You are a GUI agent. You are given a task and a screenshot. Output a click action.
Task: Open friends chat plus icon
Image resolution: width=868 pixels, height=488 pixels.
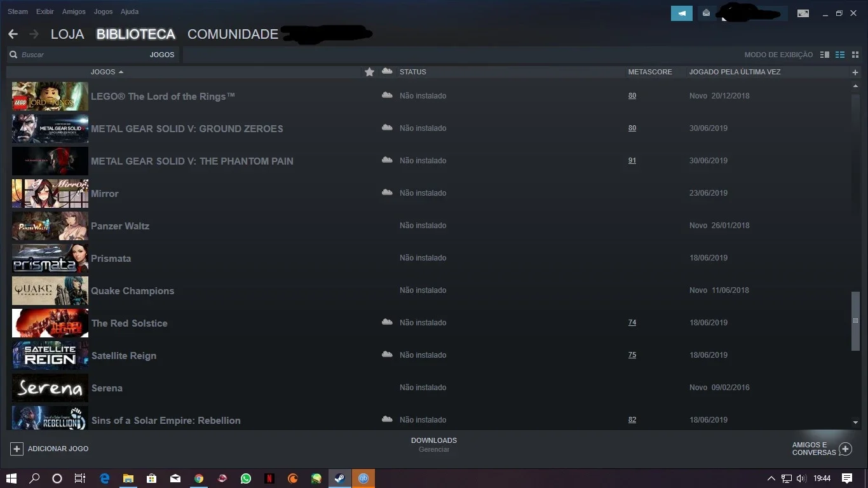(x=845, y=449)
